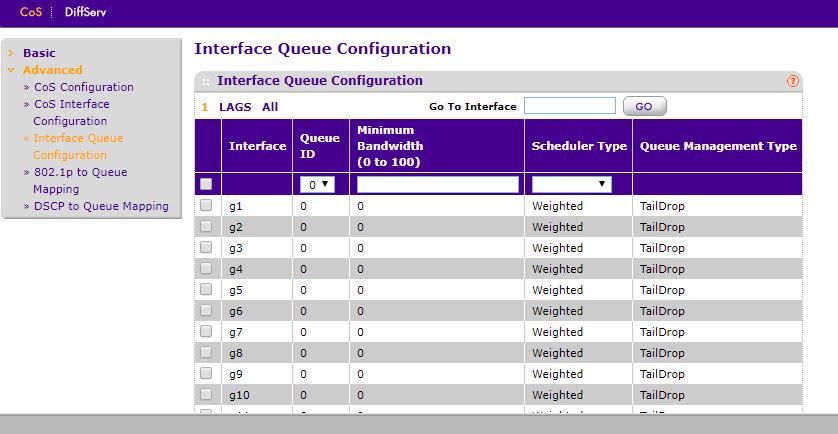Click Weighted in the g3 row
Image resolution: width=838 pixels, height=434 pixels.
click(557, 248)
